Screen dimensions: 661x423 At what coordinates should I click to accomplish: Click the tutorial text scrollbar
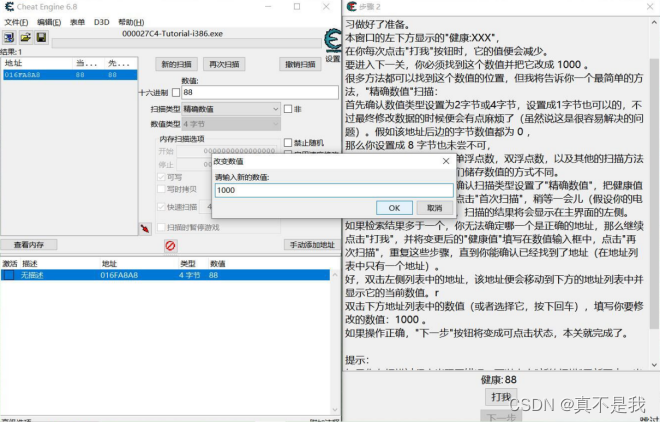[654, 193]
